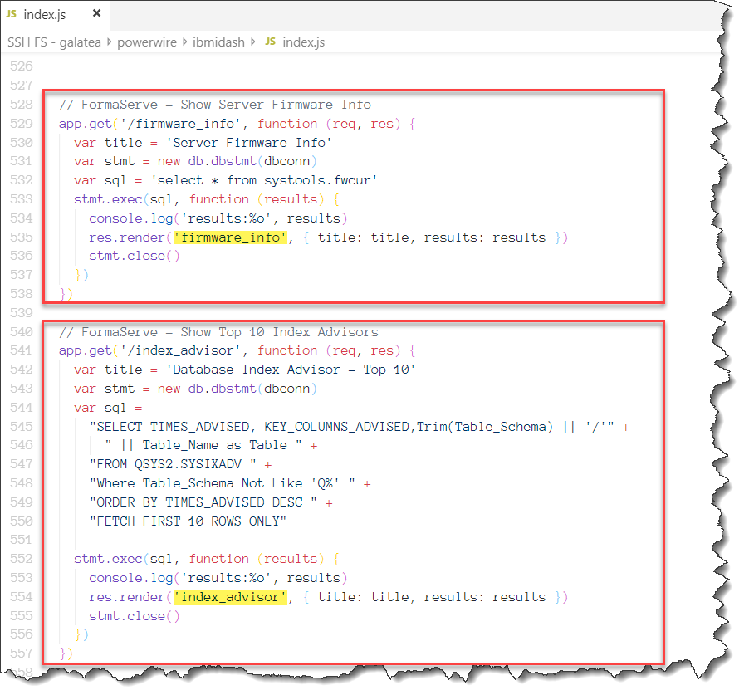Place cursor on empty line 551
This screenshot has height=700, width=749.
pos(249,541)
